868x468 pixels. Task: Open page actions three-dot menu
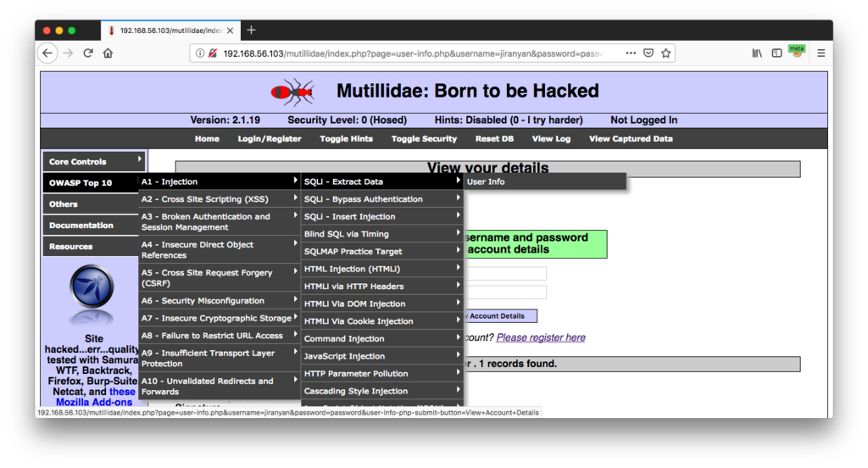click(x=631, y=53)
